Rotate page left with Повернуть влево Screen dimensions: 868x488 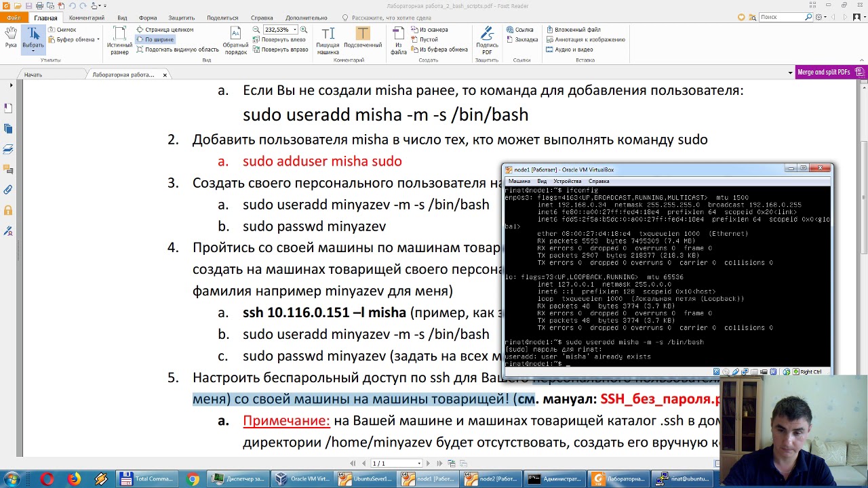click(279, 39)
